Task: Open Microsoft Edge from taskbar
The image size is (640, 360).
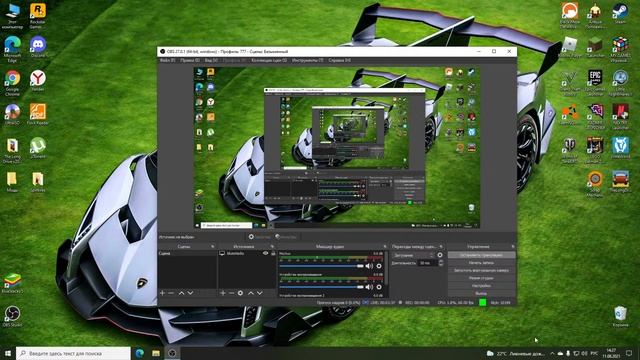Action: pos(140,353)
